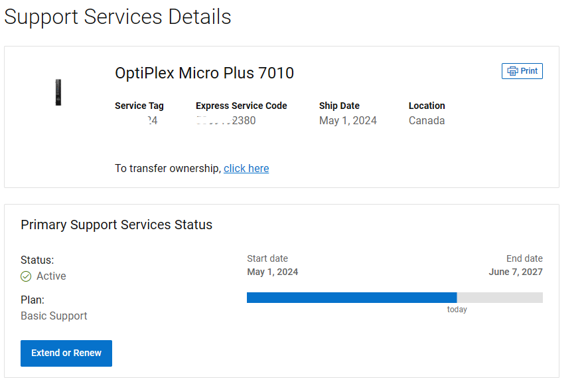
Task: Click the blue support period progress bar
Action: [352, 298]
